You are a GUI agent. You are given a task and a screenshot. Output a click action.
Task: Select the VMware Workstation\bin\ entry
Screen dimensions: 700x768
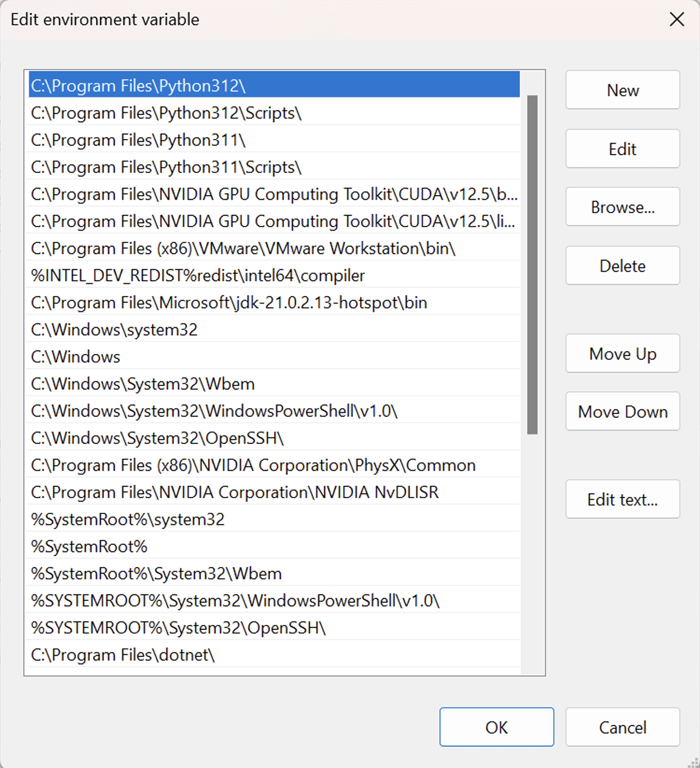tap(274, 248)
